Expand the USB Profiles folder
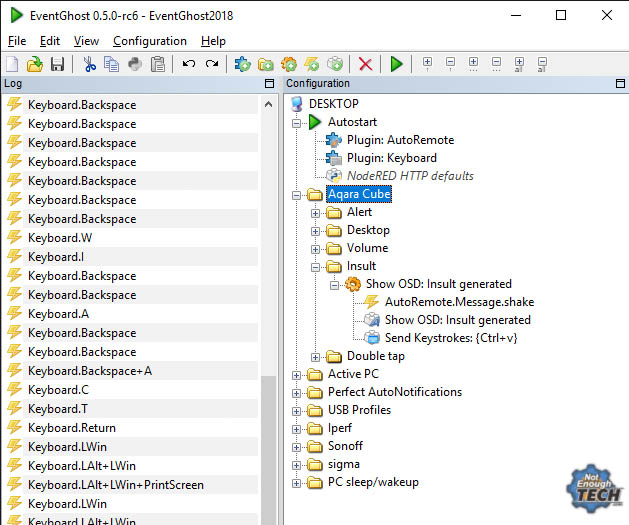This screenshot has width=629, height=525. click(x=297, y=410)
